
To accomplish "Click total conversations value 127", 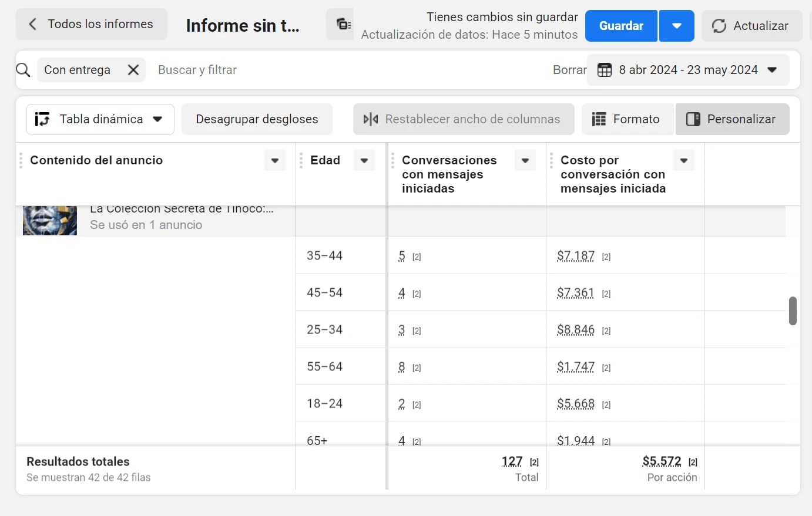I will [512, 461].
